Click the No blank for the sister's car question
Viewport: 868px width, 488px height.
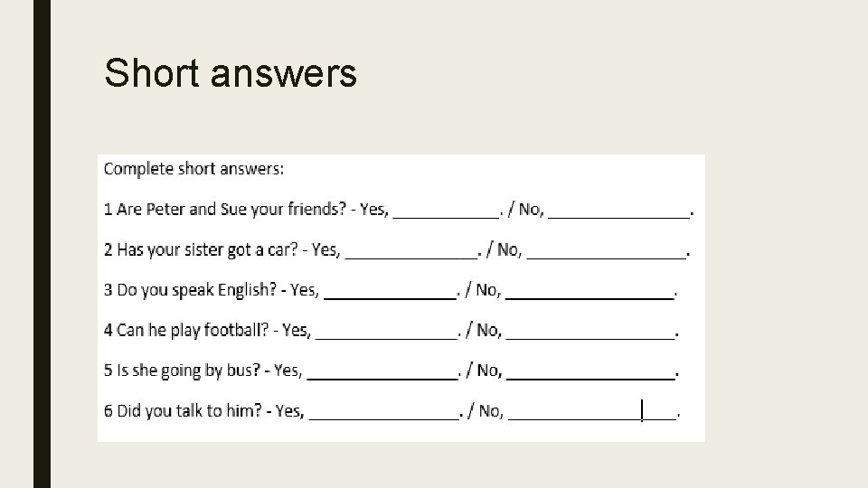click(x=606, y=254)
